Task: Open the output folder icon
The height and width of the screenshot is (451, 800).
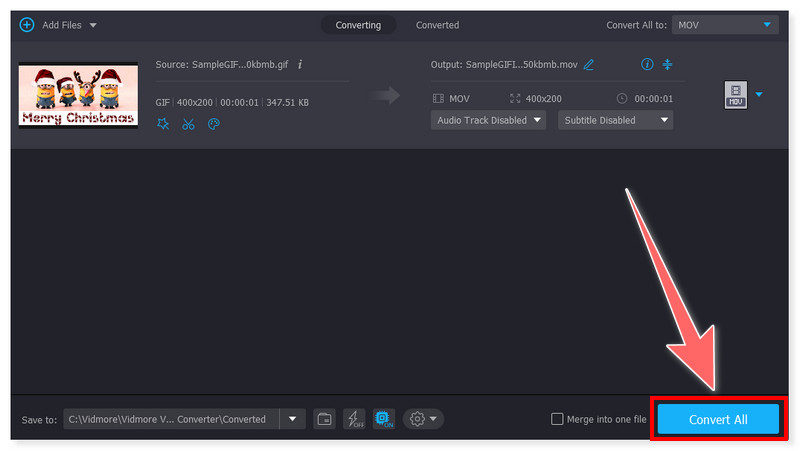Action: tap(324, 419)
